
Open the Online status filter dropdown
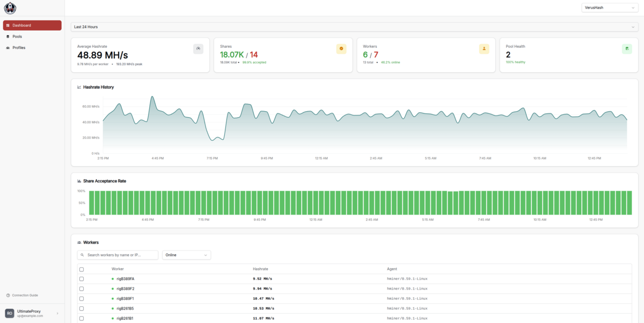186,255
